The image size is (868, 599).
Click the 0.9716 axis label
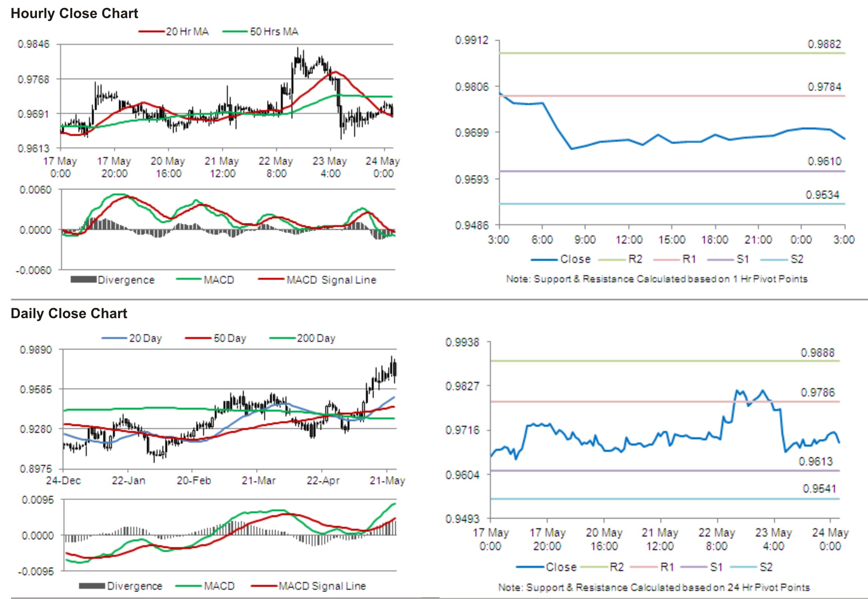462,430
